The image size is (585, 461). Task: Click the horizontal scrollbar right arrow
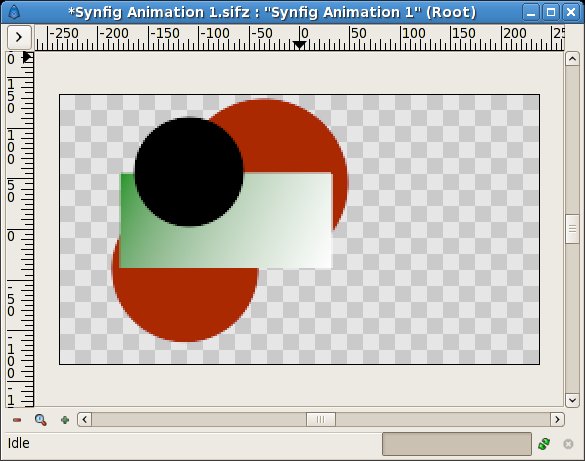coord(557,420)
